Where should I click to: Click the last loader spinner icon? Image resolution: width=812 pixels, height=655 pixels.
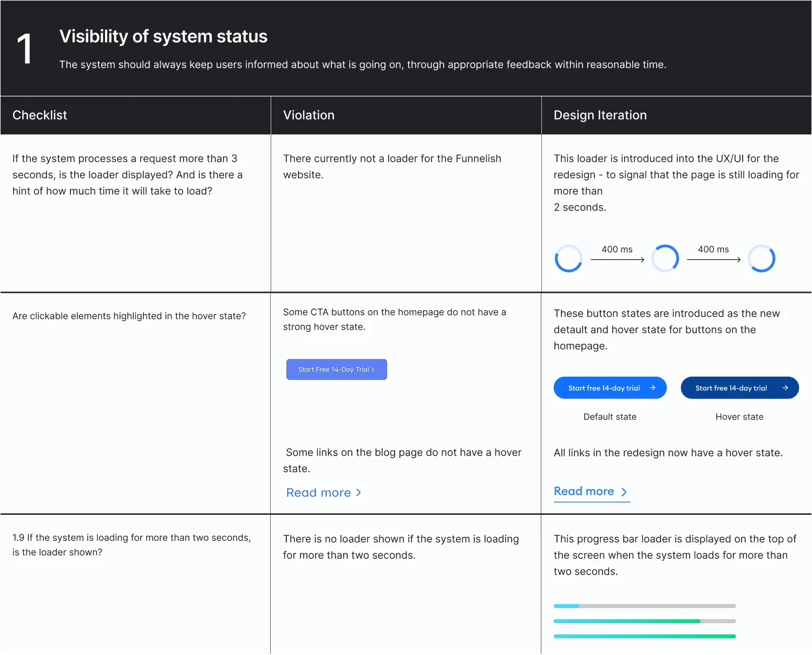pos(761,258)
